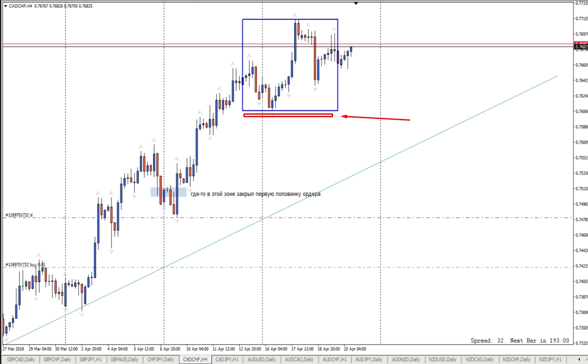Click the '18 Apr 20:00' time axis label

pyautogui.click(x=328, y=349)
